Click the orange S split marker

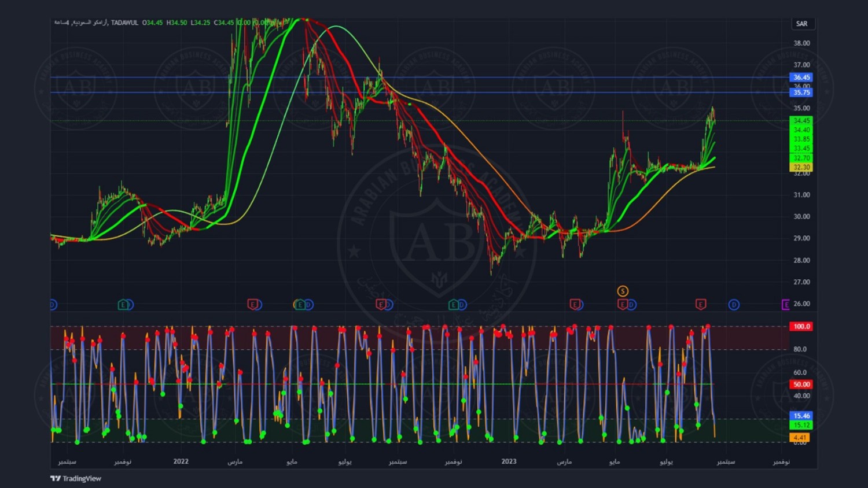(x=623, y=291)
